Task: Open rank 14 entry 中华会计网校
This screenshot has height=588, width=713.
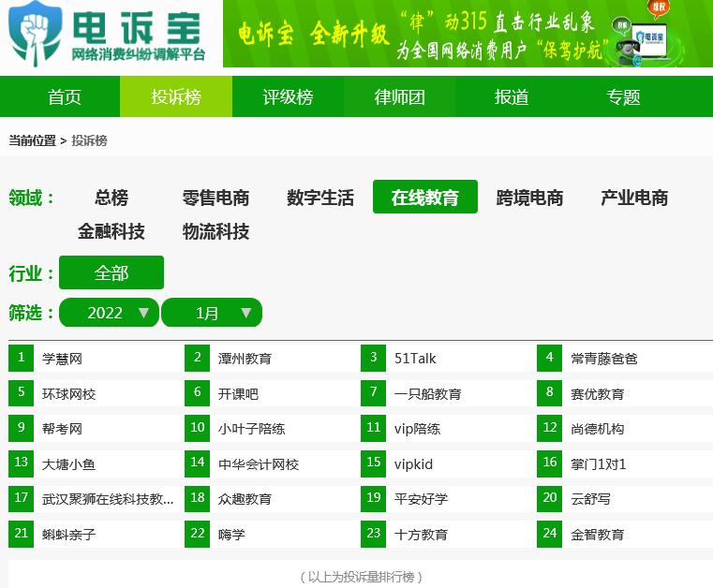Action: (x=259, y=464)
